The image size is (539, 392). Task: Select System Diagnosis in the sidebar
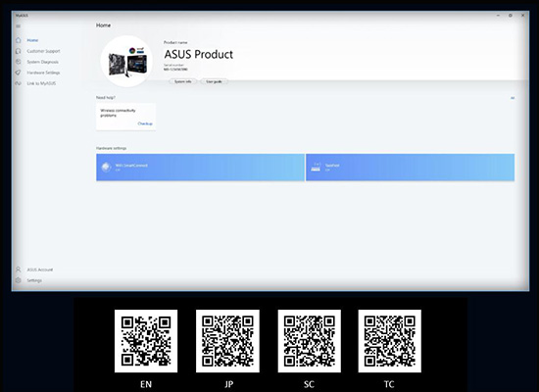tap(42, 62)
